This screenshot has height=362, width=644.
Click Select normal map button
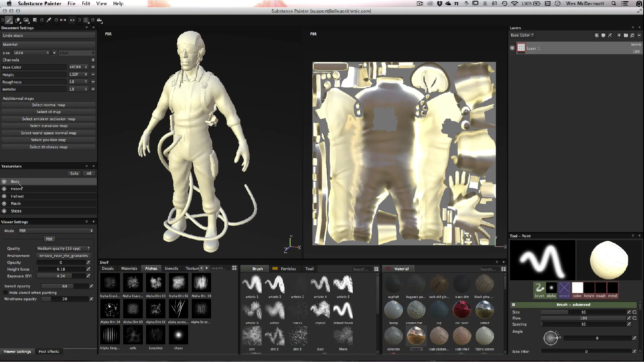click(49, 105)
